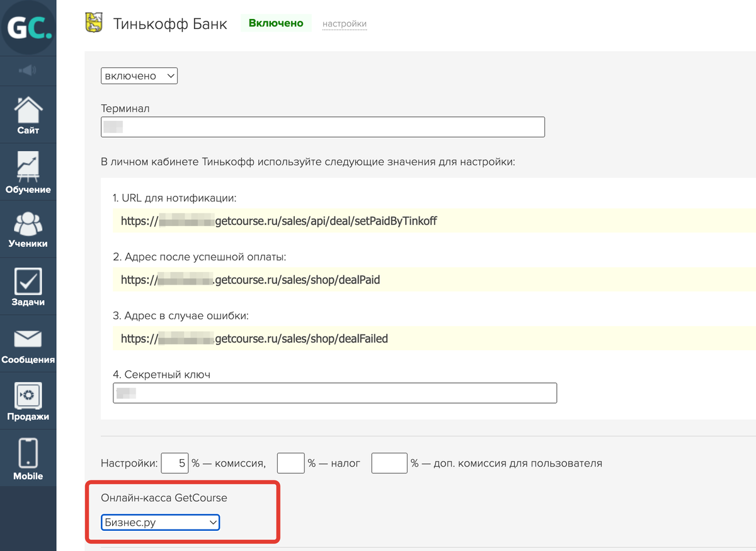Select the dealPaid success URL
Image resolution: width=756 pixels, height=551 pixels.
click(x=250, y=280)
